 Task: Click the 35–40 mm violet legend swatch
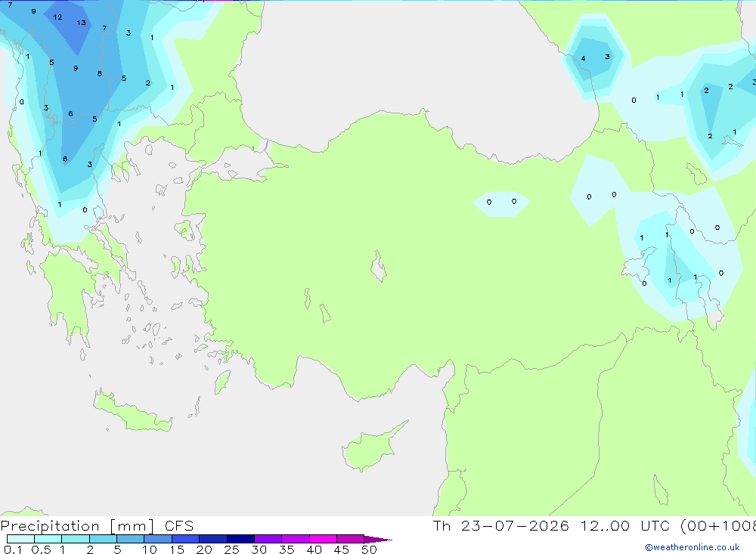pos(295,539)
